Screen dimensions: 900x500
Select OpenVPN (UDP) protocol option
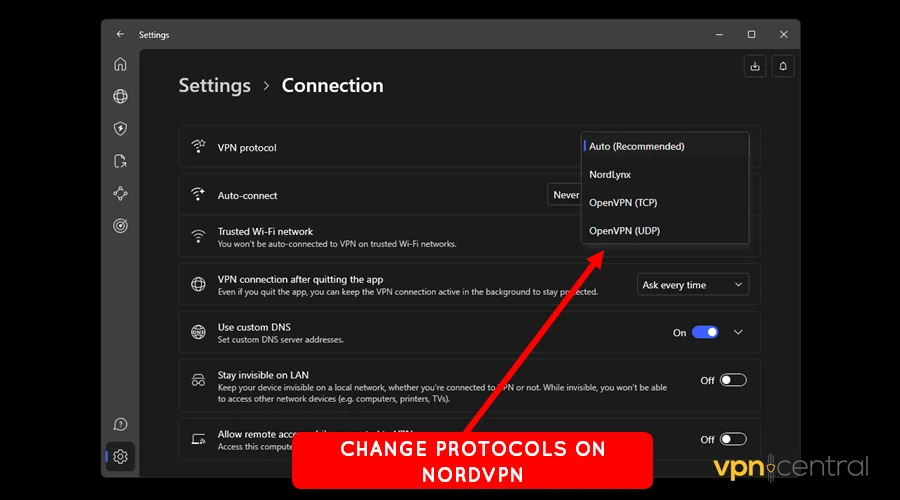click(x=624, y=231)
